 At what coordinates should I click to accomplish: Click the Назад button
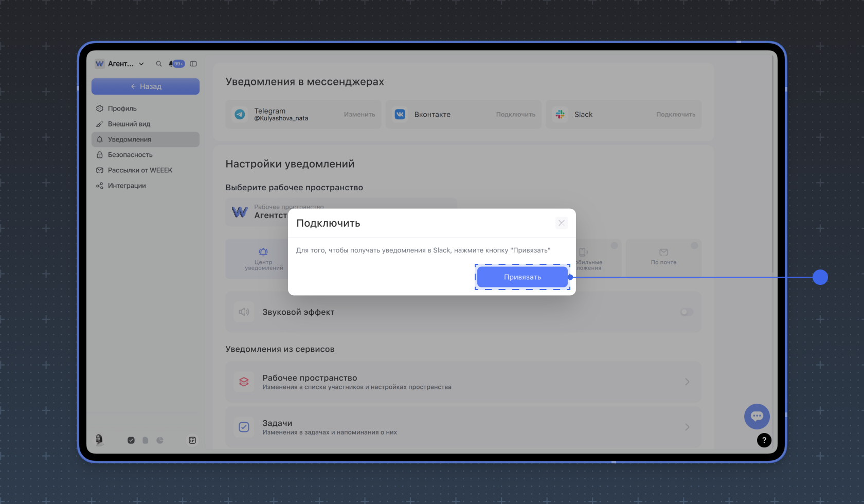[146, 86]
